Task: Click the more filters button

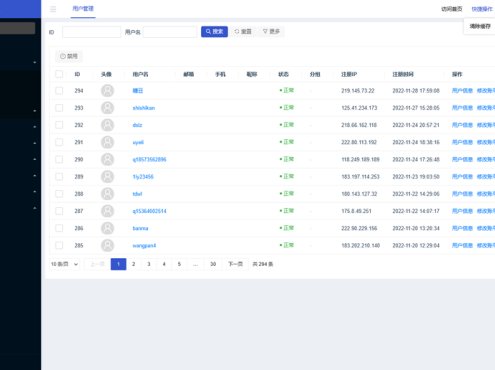Action: point(271,32)
